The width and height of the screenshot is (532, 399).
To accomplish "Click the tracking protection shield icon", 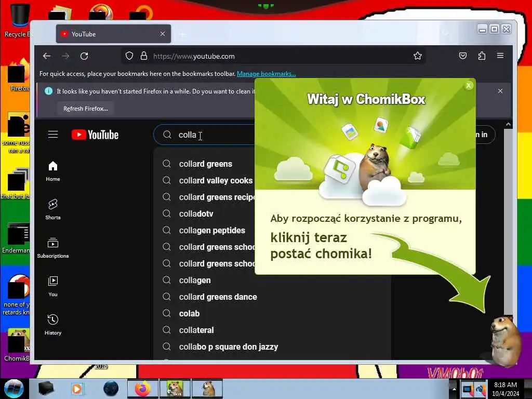I will coord(129,56).
